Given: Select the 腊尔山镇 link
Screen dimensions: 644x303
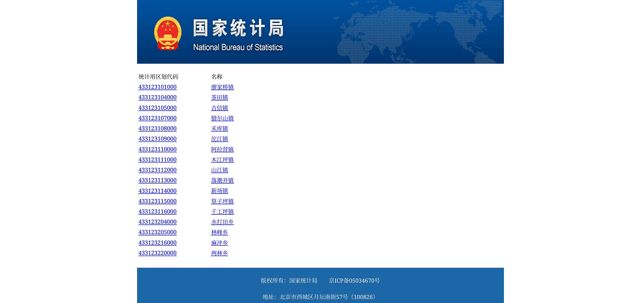Looking at the screenshot, I should point(222,118).
